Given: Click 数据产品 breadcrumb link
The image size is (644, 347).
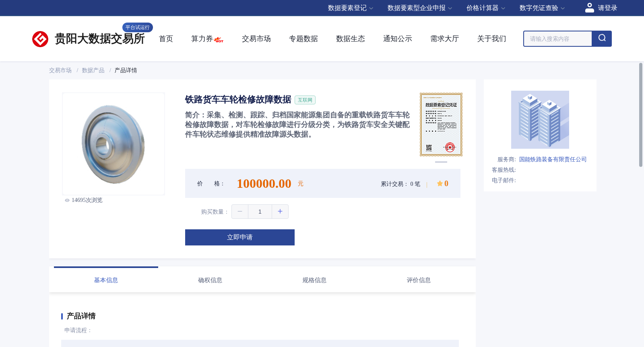Looking at the screenshot, I should point(93,71).
